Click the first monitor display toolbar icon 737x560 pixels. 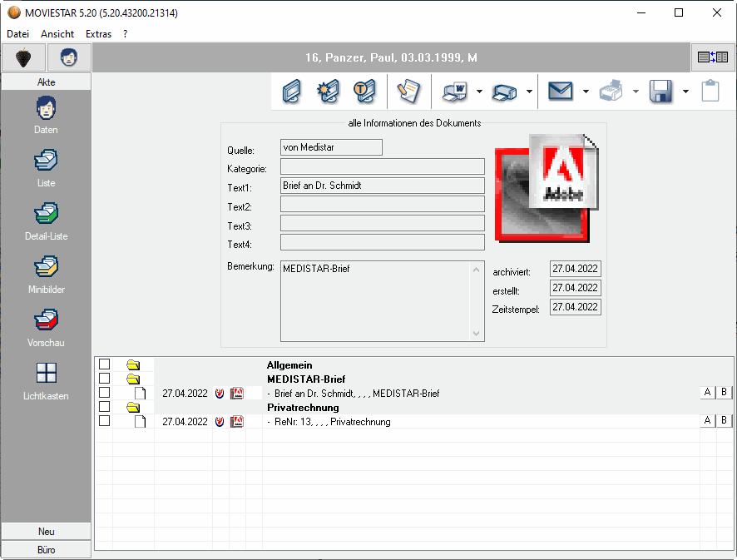tap(292, 92)
